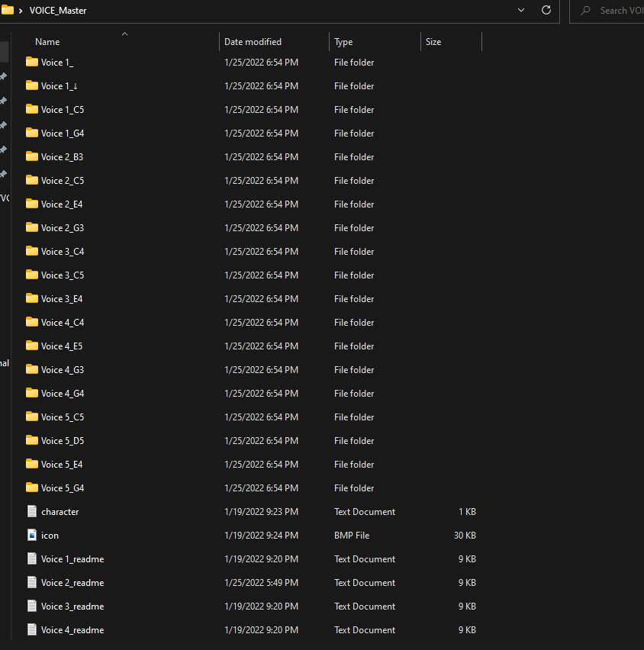Select the folder name Voice 5_D5
Screen dimensions: 644x650
pos(63,441)
